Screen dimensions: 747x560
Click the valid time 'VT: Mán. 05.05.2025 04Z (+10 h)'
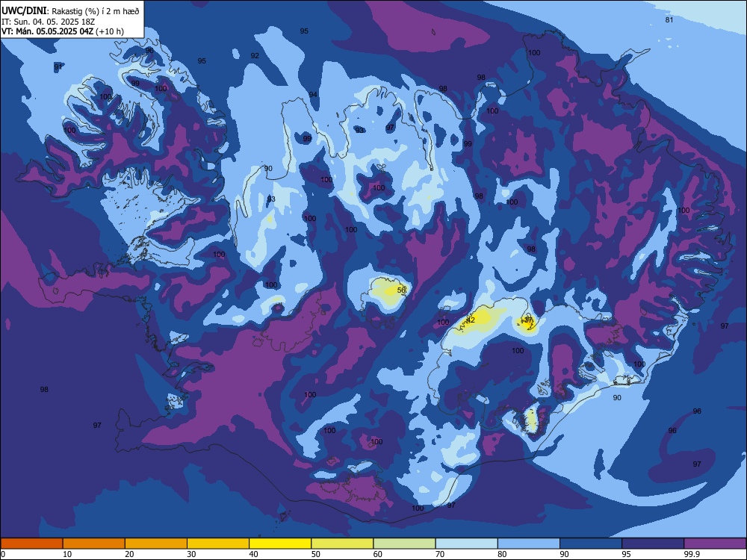tap(63, 31)
